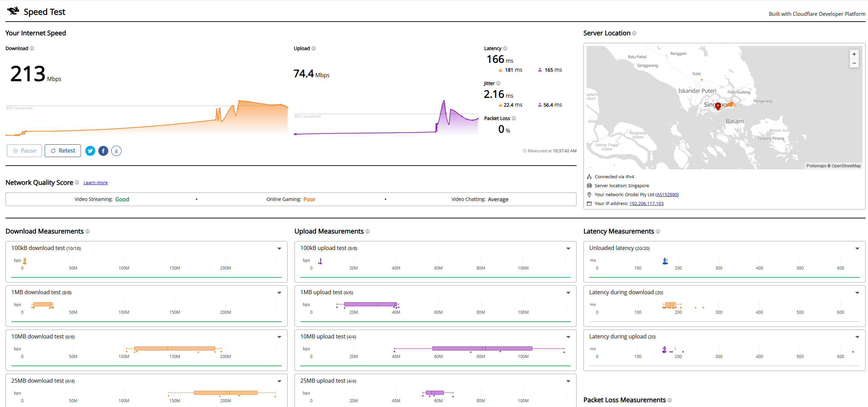The image size is (868, 407).
Task: Expand the Latency during download panel
Action: (857, 293)
